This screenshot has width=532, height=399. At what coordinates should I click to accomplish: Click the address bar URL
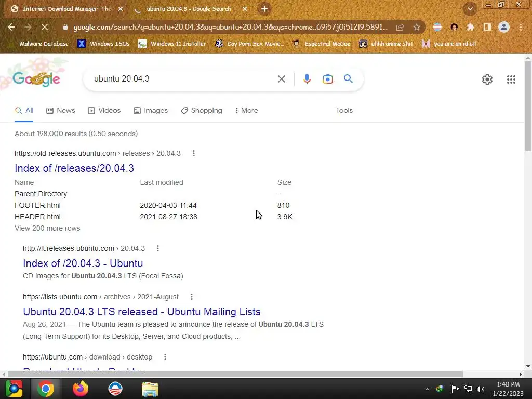point(230,27)
